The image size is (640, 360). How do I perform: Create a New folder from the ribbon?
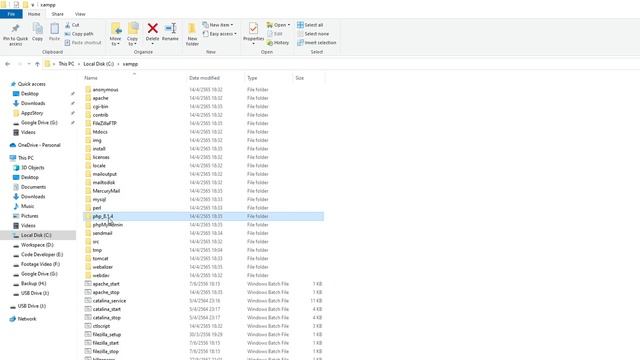tap(192, 34)
